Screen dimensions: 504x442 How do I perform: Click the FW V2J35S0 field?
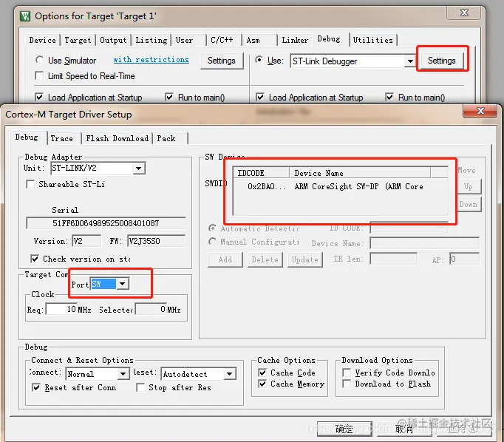156,241
